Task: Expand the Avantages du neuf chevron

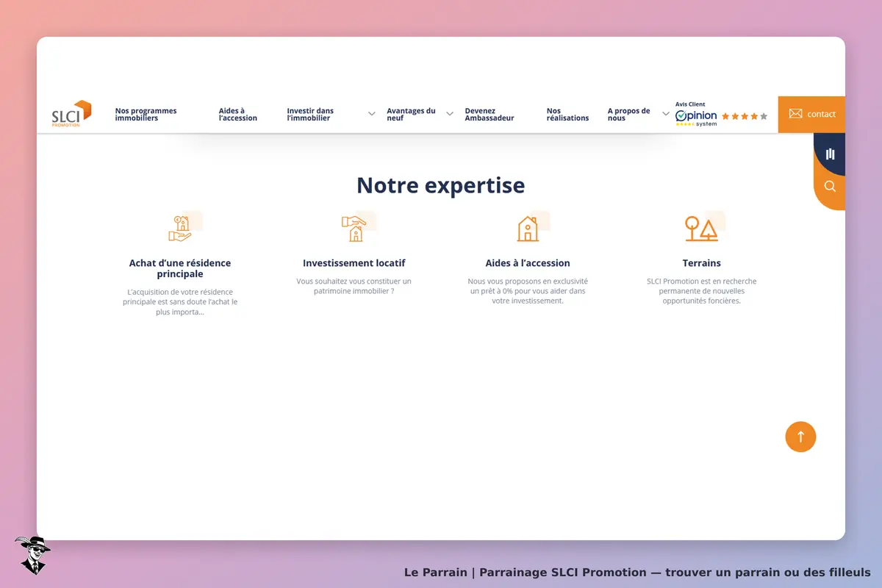Action: pos(450,114)
